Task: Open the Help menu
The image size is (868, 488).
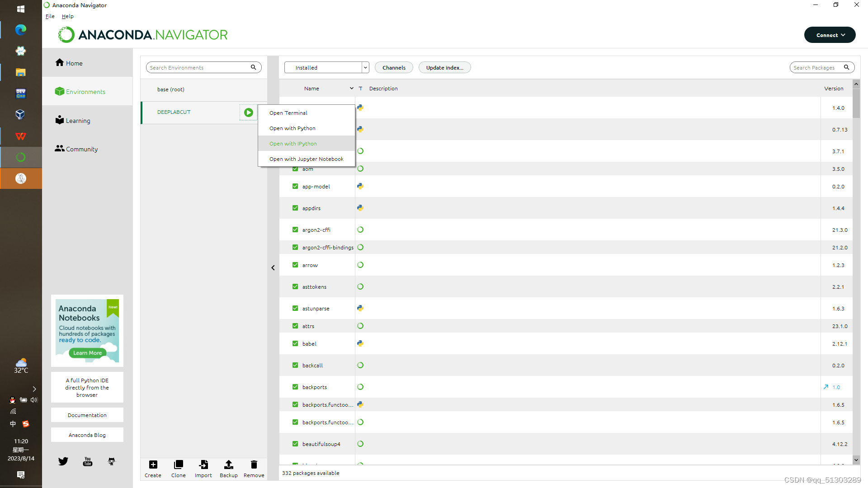Action: coord(67,16)
